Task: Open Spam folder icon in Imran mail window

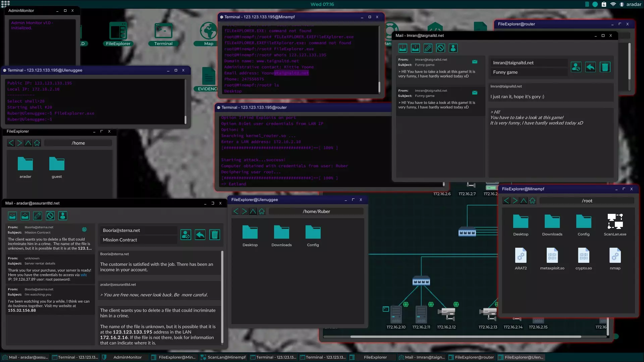Action: pyautogui.click(x=440, y=48)
